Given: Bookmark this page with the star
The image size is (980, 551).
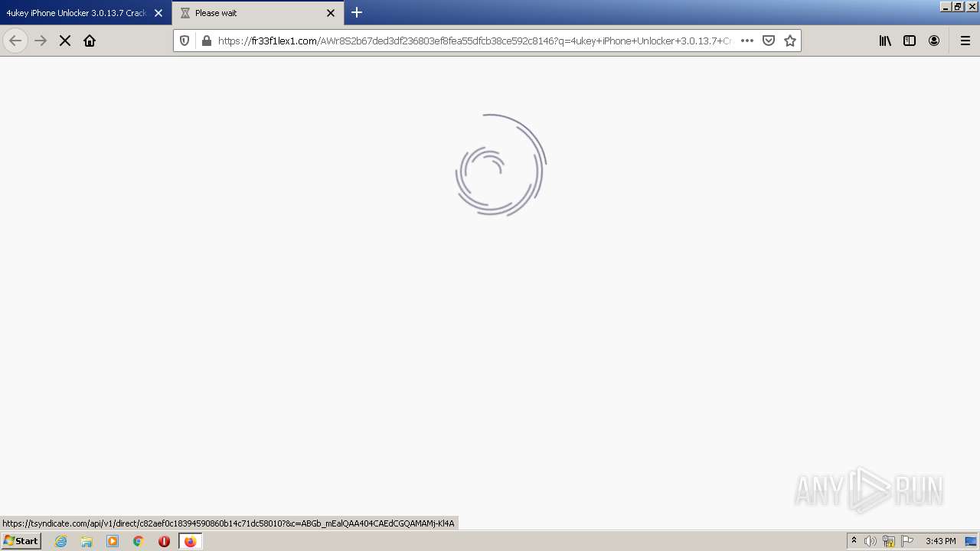Looking at the screenshot, I should click(x=790, y=41).
